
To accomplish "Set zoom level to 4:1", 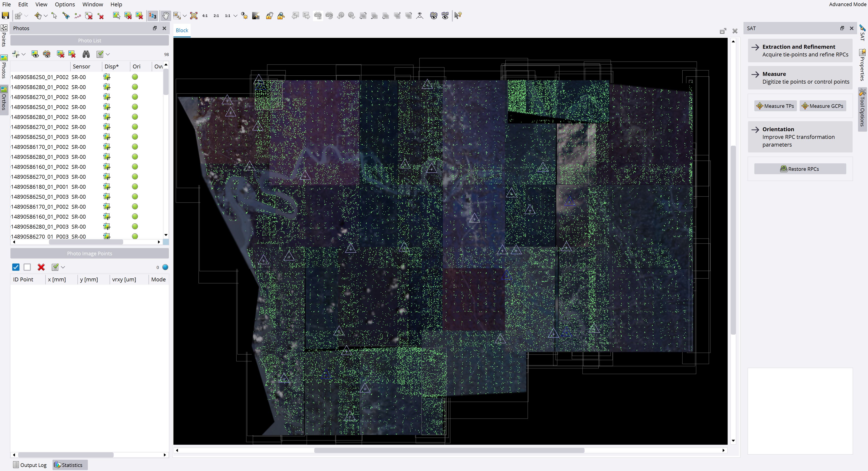I will tap(205, 15).
